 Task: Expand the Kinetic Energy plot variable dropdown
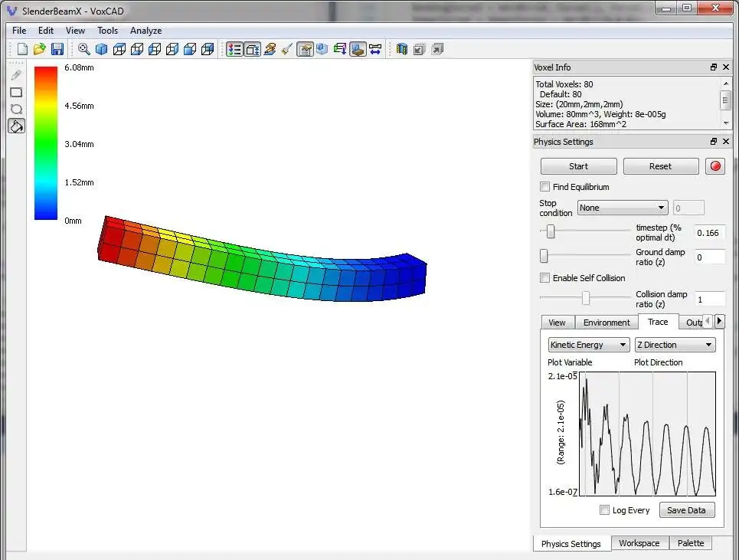(589, 345)
